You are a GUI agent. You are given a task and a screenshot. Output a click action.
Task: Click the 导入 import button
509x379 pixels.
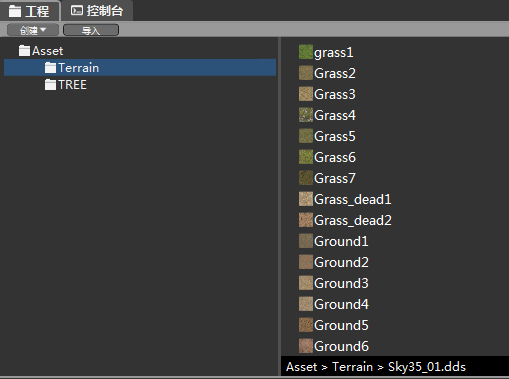pyautogui.click(x=91, y=30)
